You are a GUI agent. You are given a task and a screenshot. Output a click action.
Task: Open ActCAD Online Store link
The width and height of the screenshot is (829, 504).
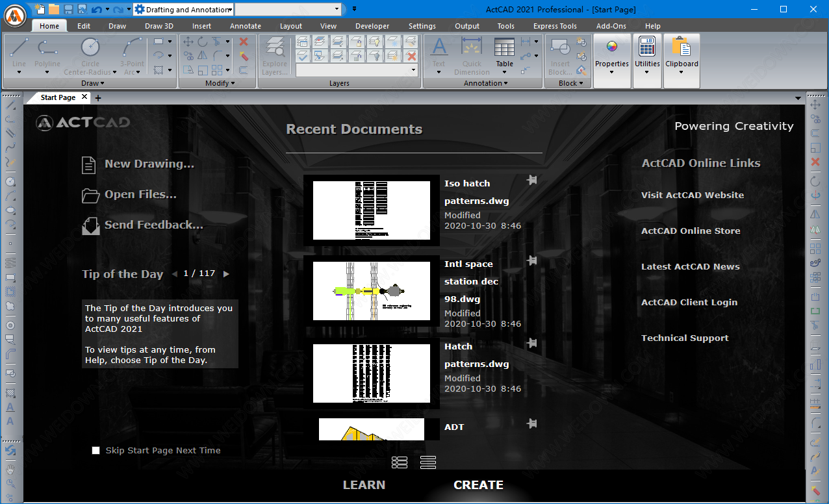(x=691, y=231)
